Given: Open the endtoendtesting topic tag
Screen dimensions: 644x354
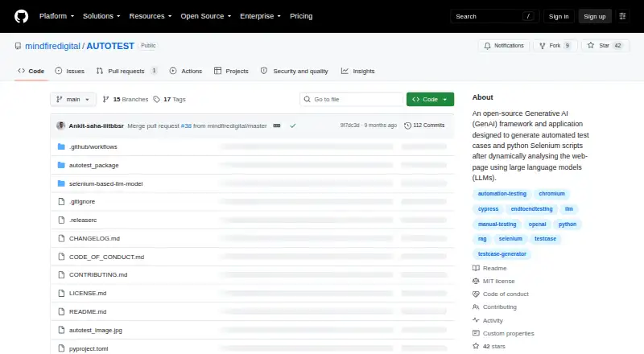Looking at the screenshot, I should coord(531,209).
